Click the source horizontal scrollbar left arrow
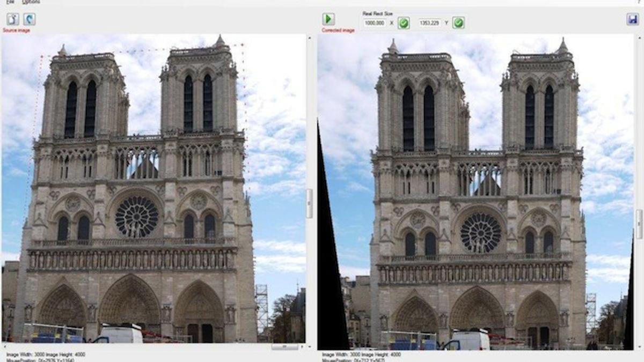 (4, 347)
